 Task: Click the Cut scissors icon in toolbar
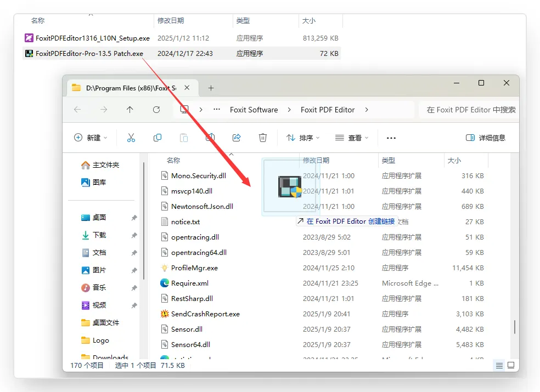click(131, 138)
